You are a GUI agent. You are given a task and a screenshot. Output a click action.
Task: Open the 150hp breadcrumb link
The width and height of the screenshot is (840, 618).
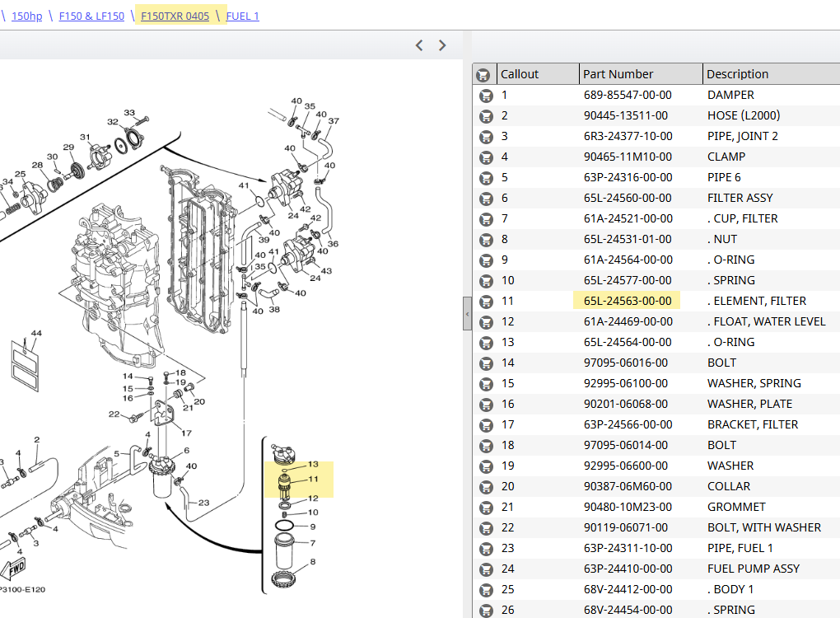coord(27,16)
